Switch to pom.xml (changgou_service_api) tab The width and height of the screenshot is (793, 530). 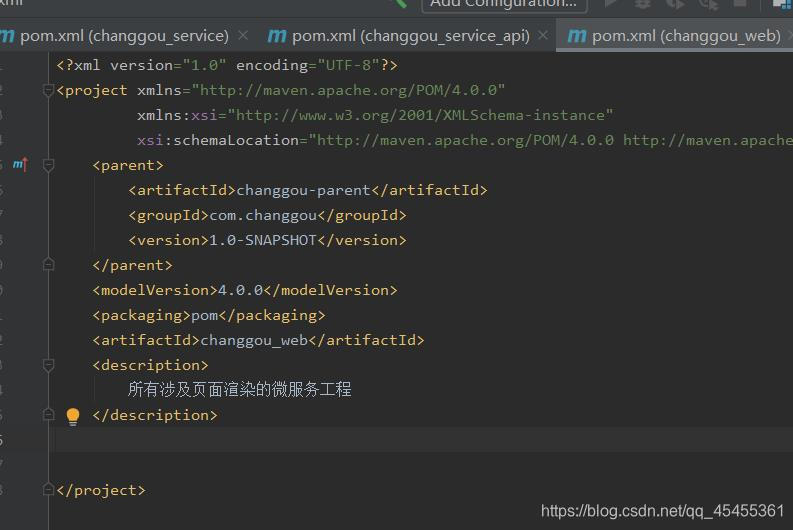pyautogui.click(x=411, y=36)
